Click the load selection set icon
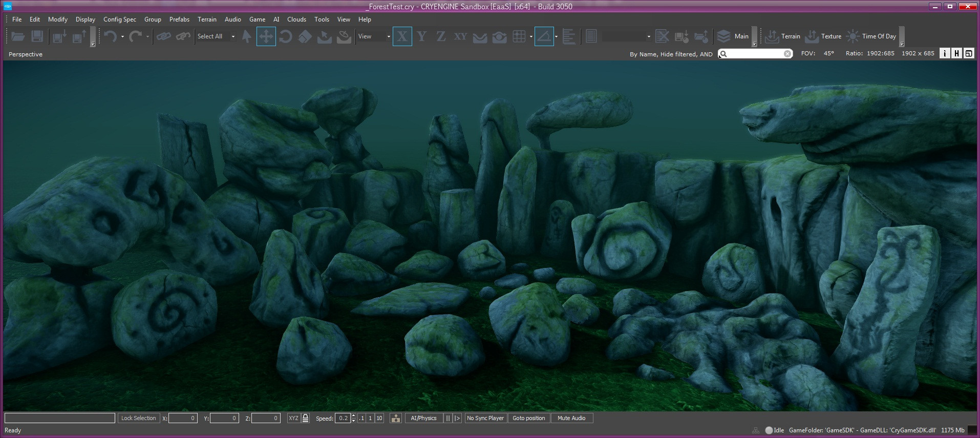Screen dimensions: 980x438 (x=701, y=36)
